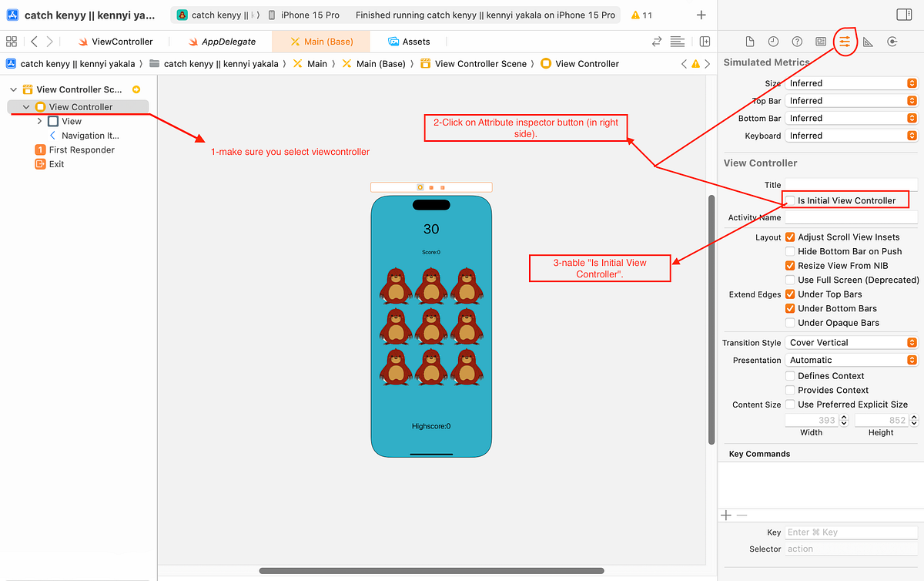Uncheck 'Adjust Scroll View Insets'
The width and height of the screenshot is (924, 581).
tap(789, 237)
